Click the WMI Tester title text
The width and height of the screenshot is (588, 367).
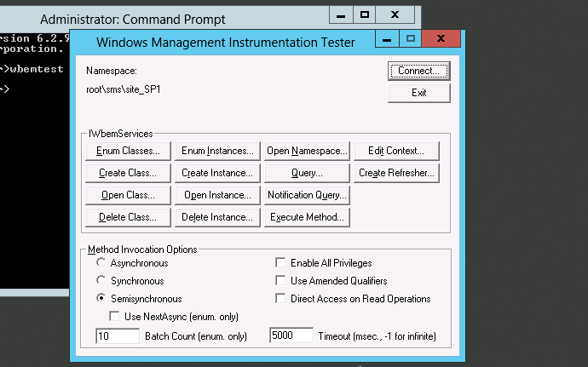225,43
